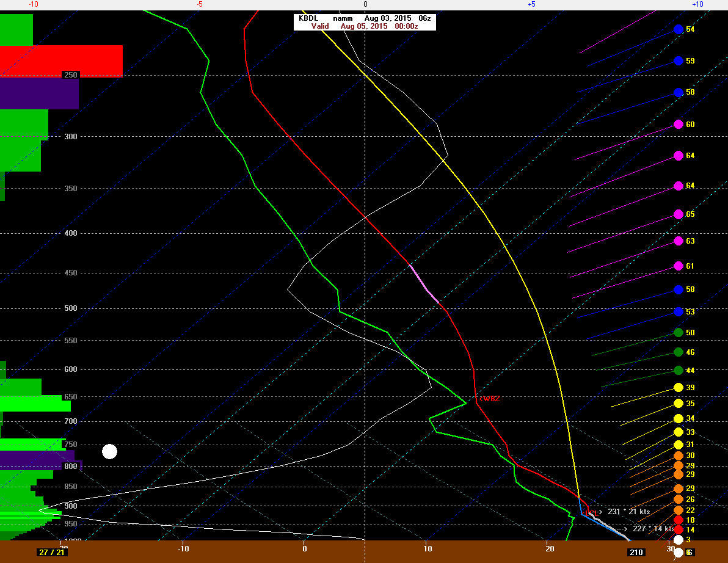Click the magenta wind dot labeled 60
Image resolution: width=728 pixels, height=563 pixels.
[x=679, y=125]
